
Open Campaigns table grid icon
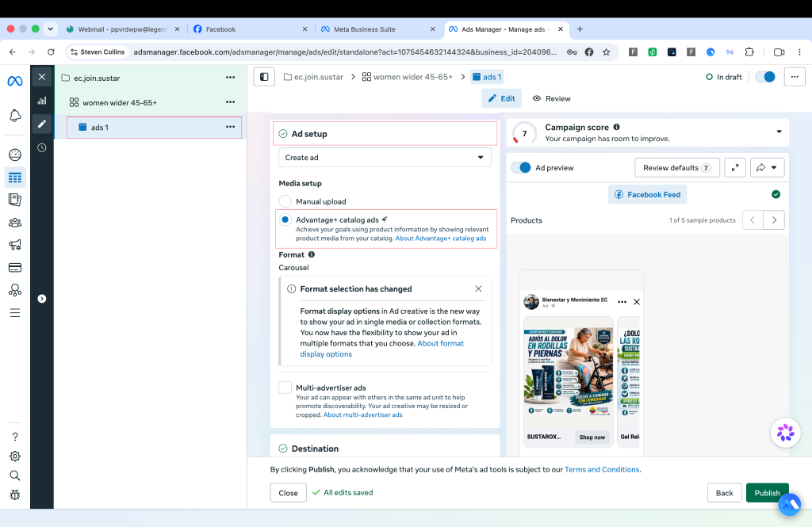15,178
